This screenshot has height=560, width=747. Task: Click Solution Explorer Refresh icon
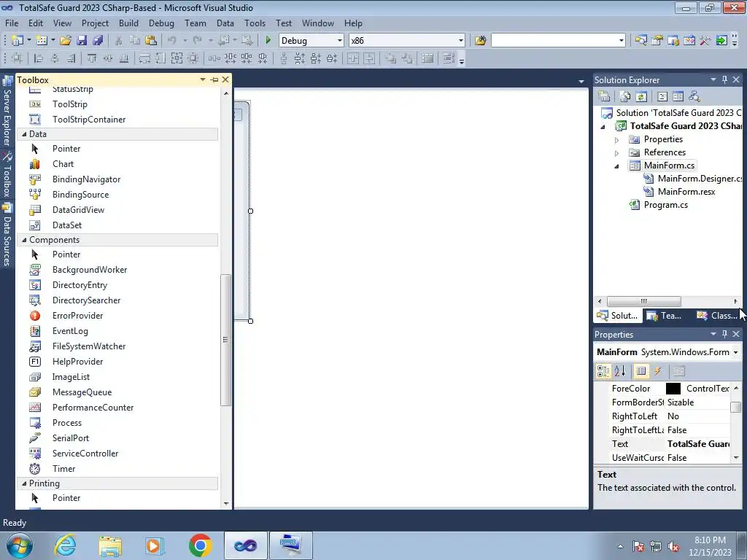pyautogui.click(x=641, y=96)
